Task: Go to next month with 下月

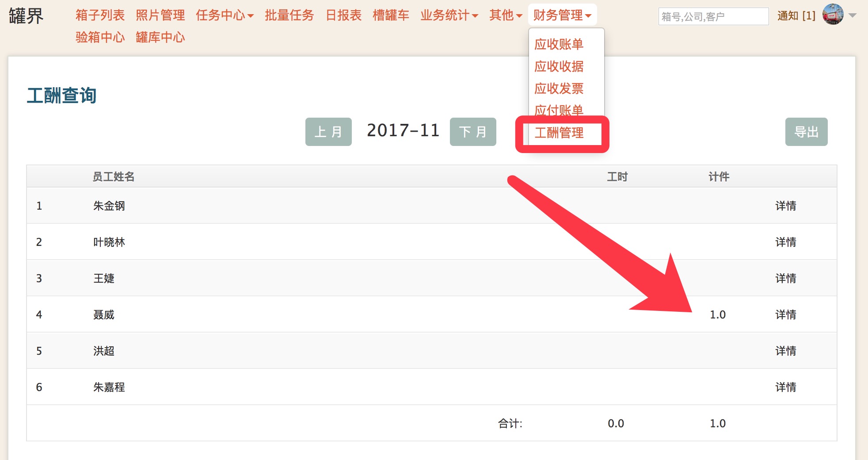Action: (x=473, y=132)
